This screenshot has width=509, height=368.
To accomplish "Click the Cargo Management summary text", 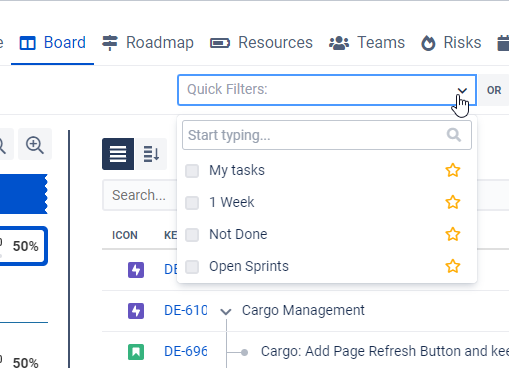I will pyautogui.click(x=303, y=310).
